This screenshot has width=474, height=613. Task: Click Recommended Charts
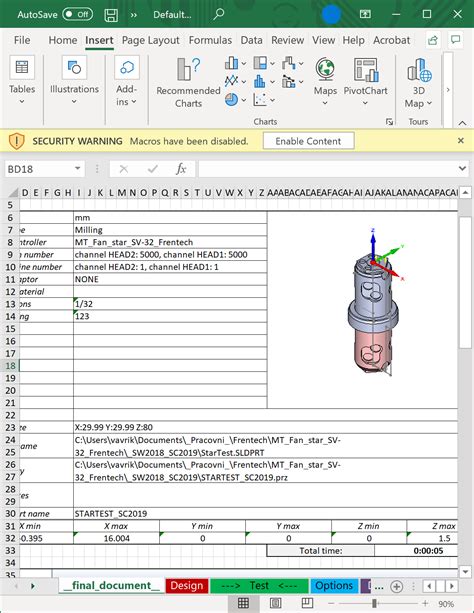(189, 83)
